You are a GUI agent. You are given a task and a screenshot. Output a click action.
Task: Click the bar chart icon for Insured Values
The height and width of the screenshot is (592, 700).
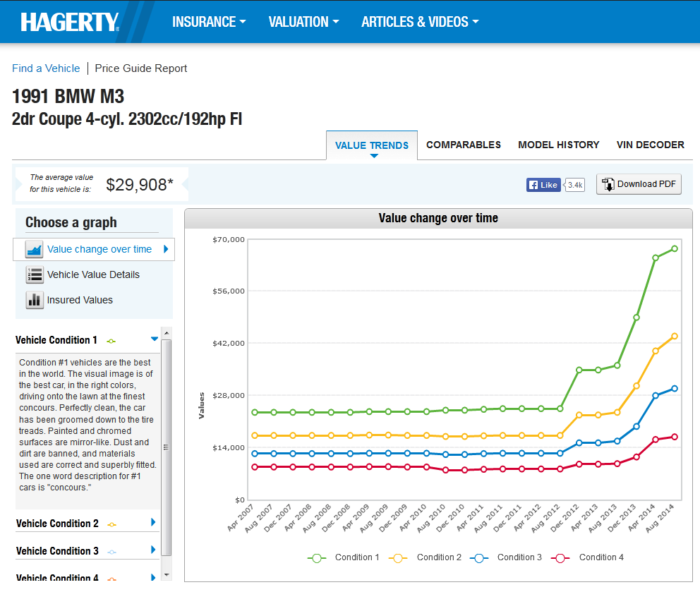35,300
